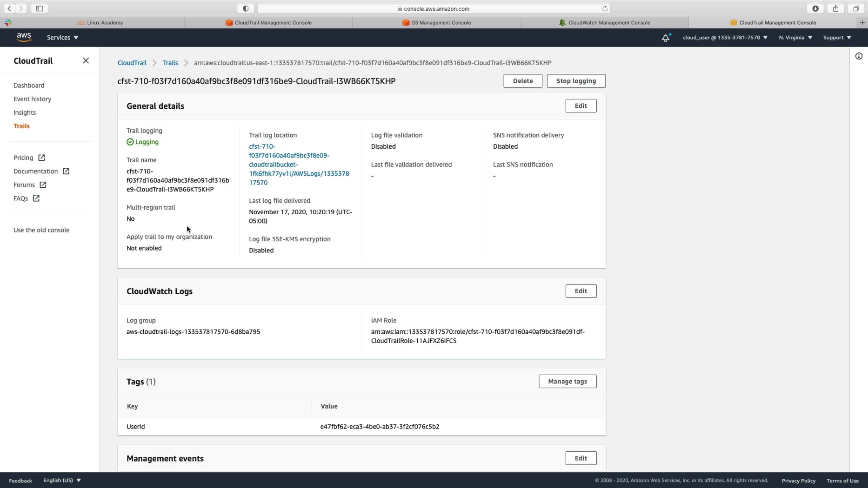
Task: Switch to the S3 Management Console tab
Action: [436, 22]
